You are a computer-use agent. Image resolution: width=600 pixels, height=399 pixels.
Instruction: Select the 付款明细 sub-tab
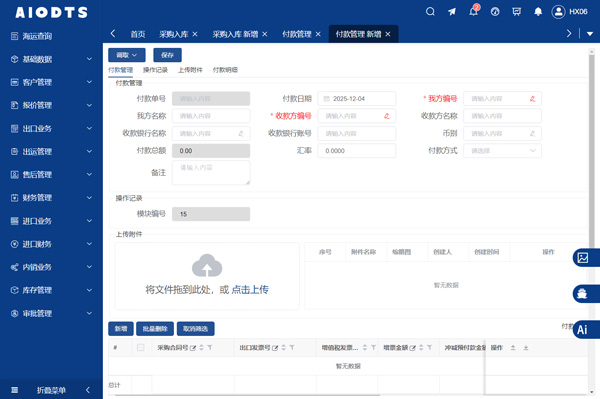(x=225, y=70)
